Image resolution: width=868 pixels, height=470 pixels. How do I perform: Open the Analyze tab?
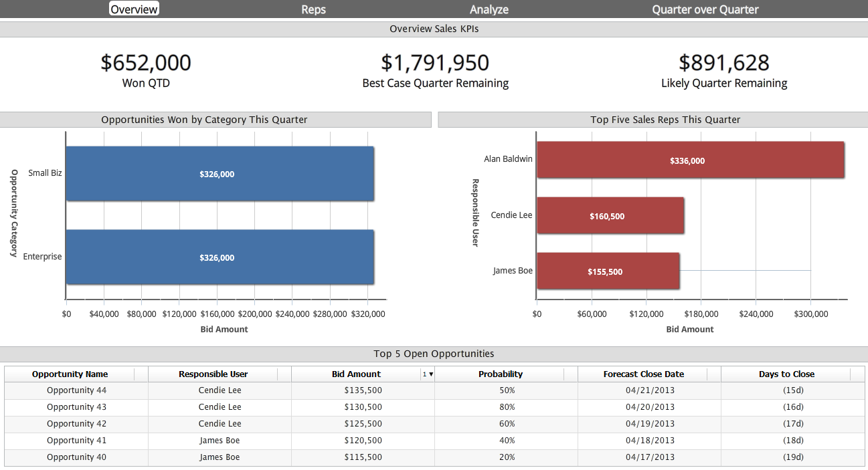489,9
